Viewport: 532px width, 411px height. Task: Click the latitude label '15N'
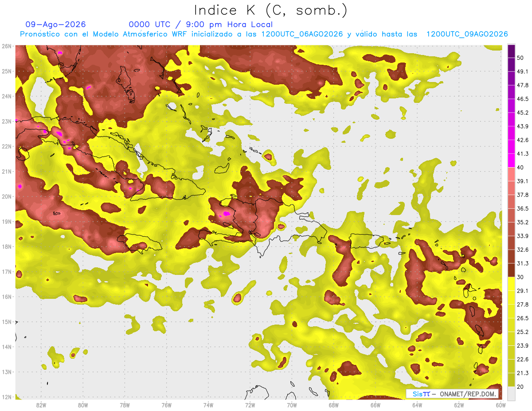tap(7, 322)
